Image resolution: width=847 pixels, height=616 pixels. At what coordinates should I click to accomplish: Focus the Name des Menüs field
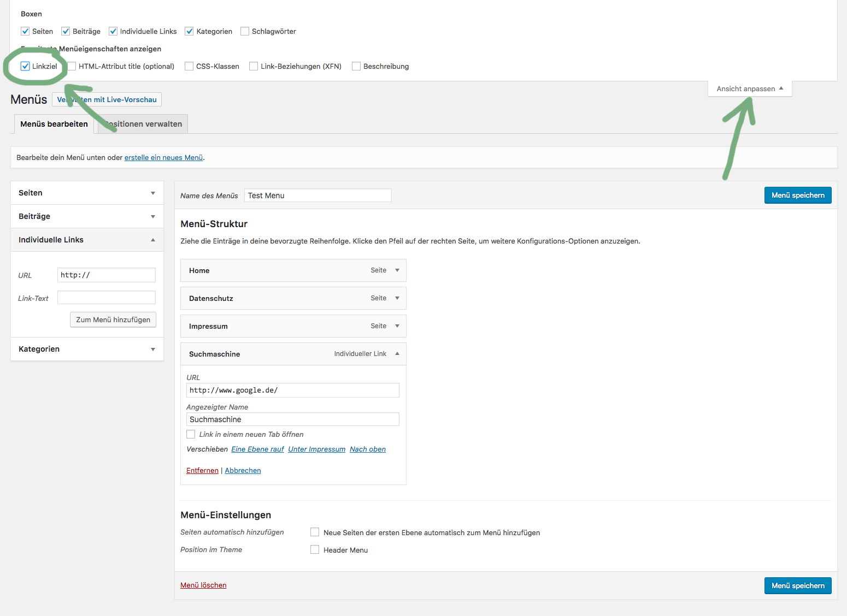click(318, 196)
